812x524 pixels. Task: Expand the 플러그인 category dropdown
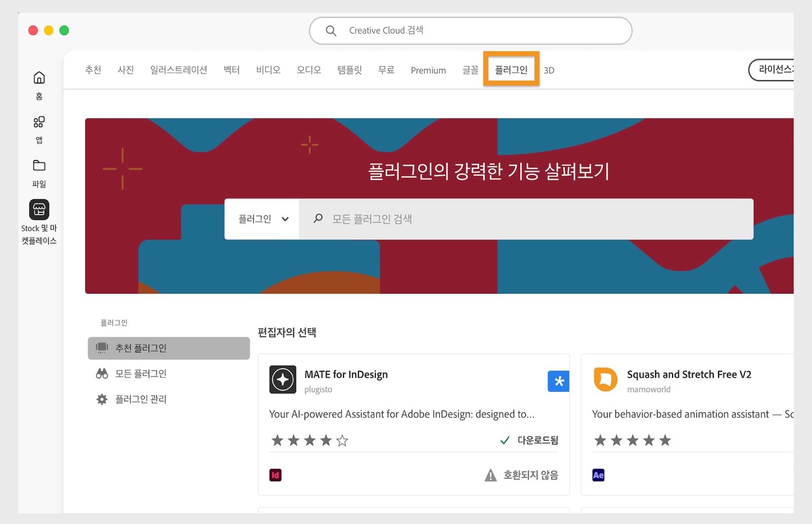pyautogui.click(x=262, y=219)
